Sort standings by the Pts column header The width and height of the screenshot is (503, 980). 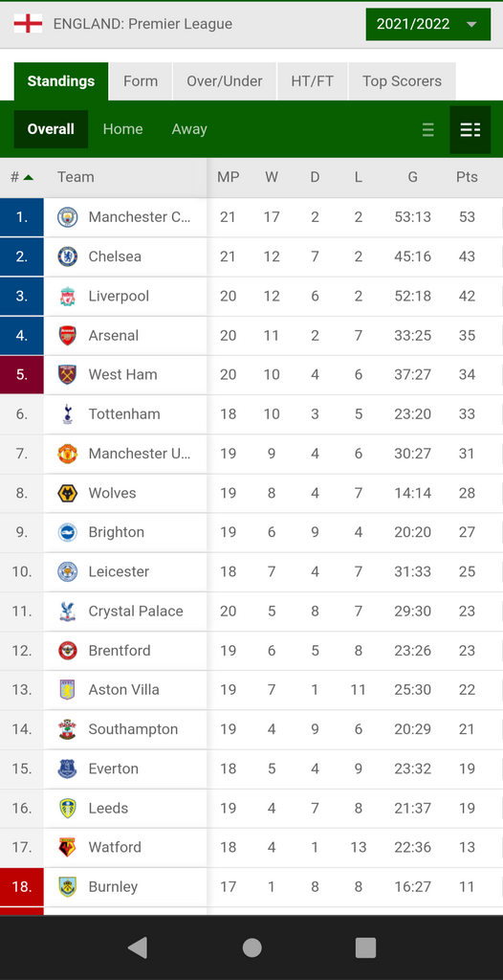pos(467,177)
